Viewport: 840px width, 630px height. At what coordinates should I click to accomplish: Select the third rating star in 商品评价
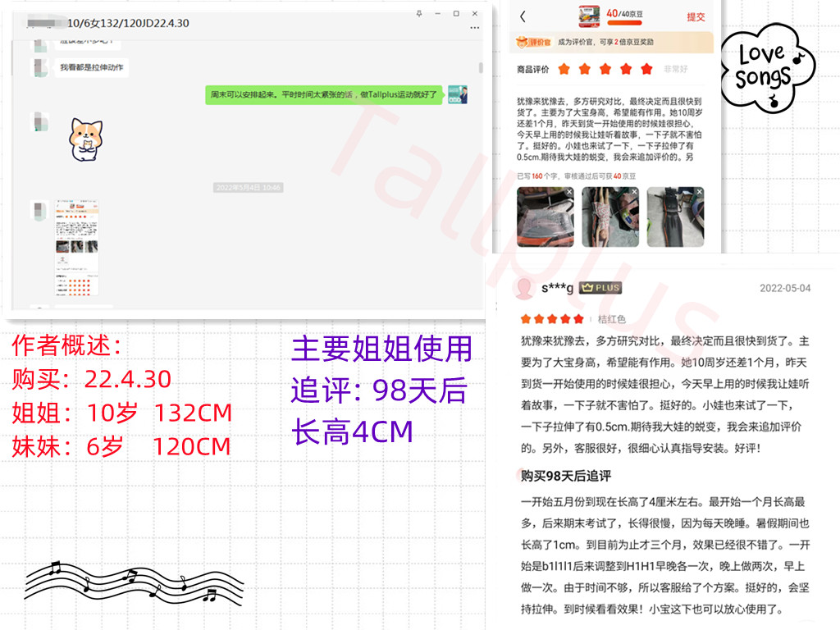(x=605, y=69)
